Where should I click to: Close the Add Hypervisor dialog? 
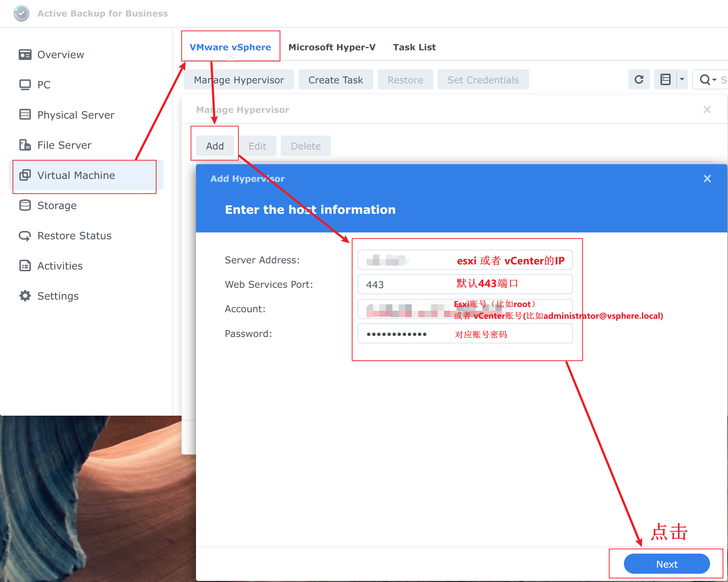(x=707, y=179)
